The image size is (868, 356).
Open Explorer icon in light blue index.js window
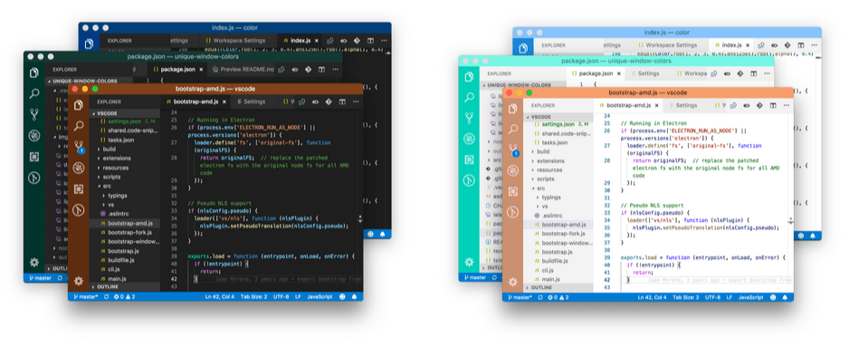522,48
